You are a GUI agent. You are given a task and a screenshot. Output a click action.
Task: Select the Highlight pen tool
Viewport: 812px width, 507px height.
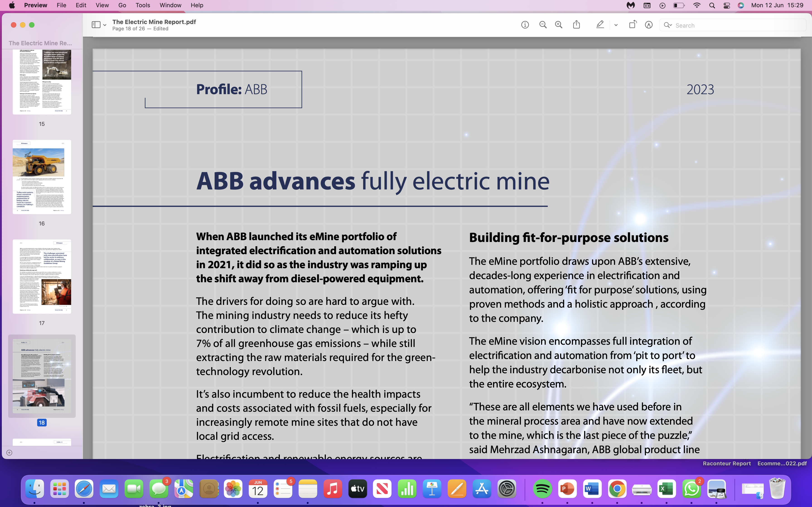click(x=600, y=25)
